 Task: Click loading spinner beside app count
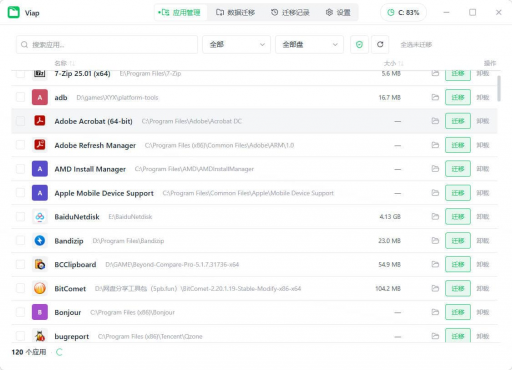59,352
